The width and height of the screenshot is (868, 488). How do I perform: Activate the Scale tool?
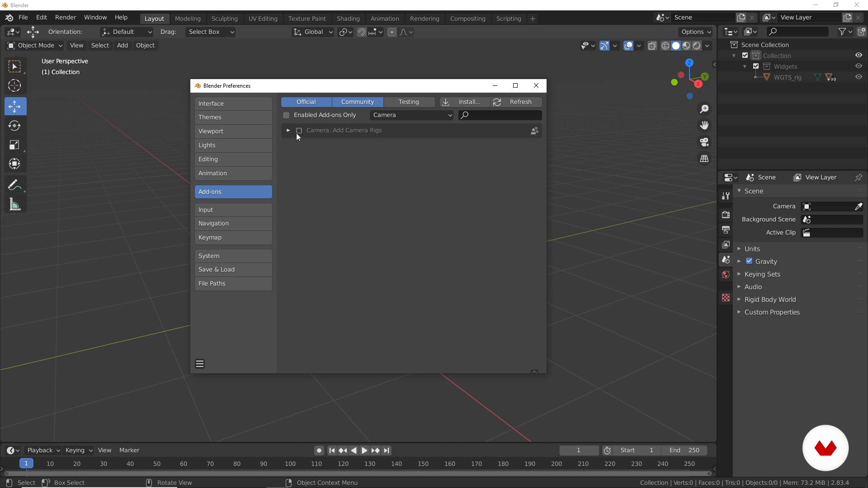14,145
